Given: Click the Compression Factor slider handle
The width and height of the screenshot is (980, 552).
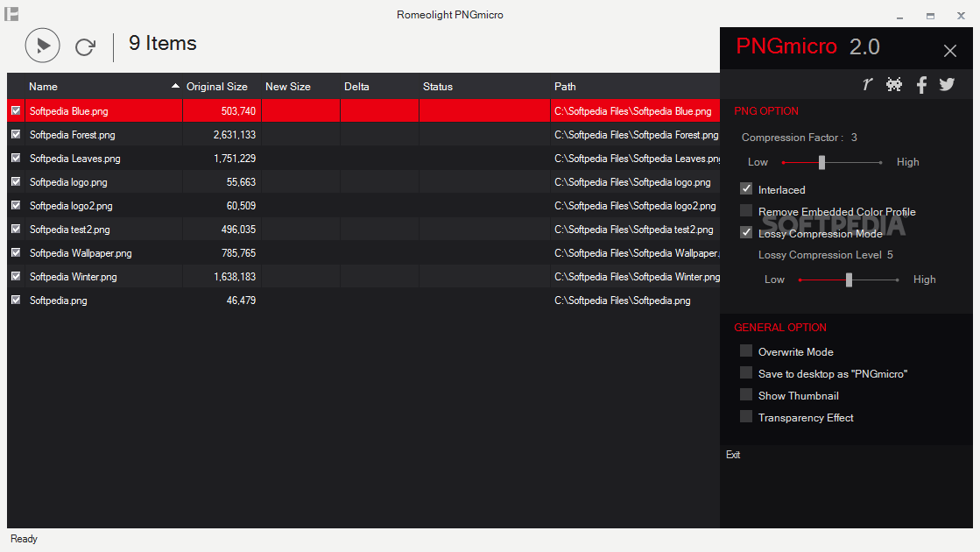Looking at the screenshot, I should click(x=821, y=163).
